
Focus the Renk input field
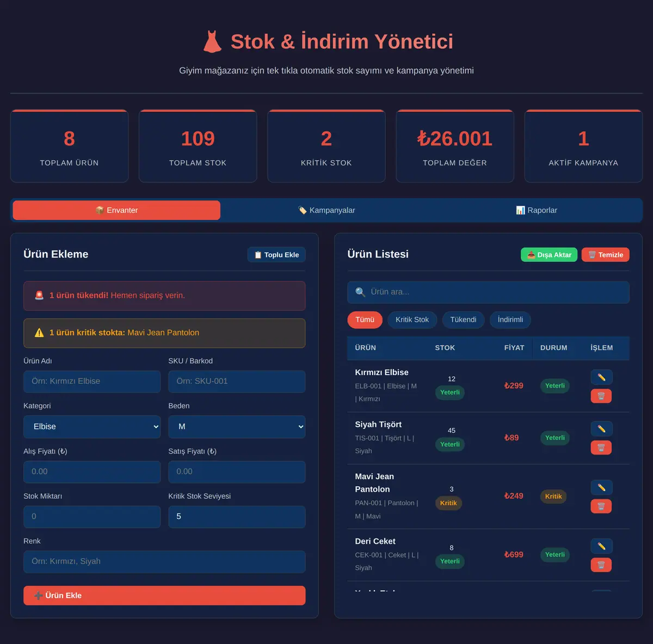[164, 562]
